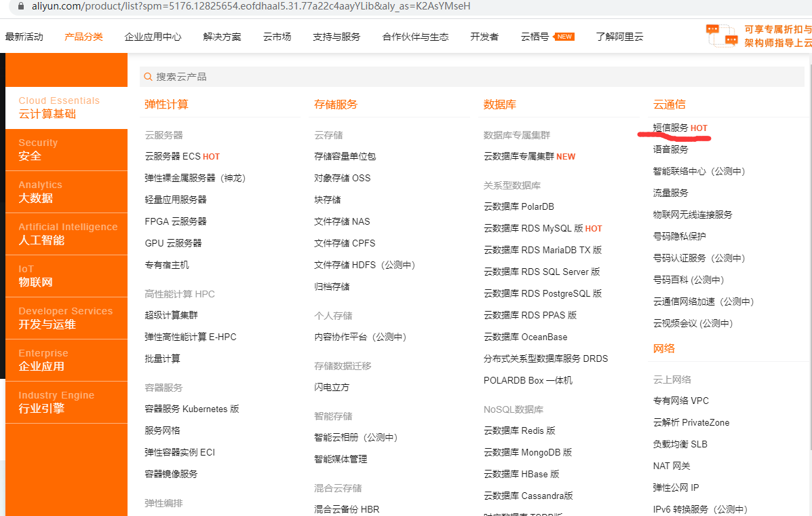
Task: Open the 支持与服务 menu
Action: (x=336, y=37)
